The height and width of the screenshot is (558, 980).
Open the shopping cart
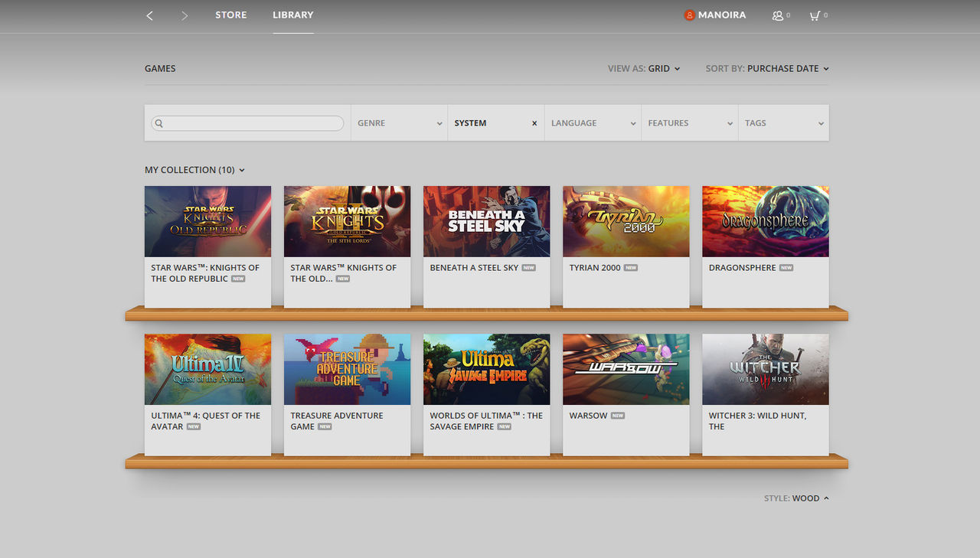pyautogui.click(x=815, y=15)
